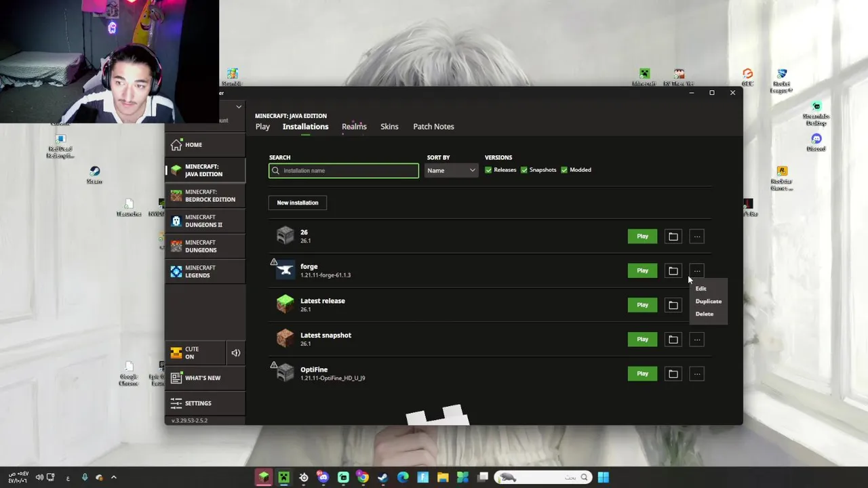Click the system tray volume icon
The width and height of the screenshot is (868, 488).
[39, 477]
